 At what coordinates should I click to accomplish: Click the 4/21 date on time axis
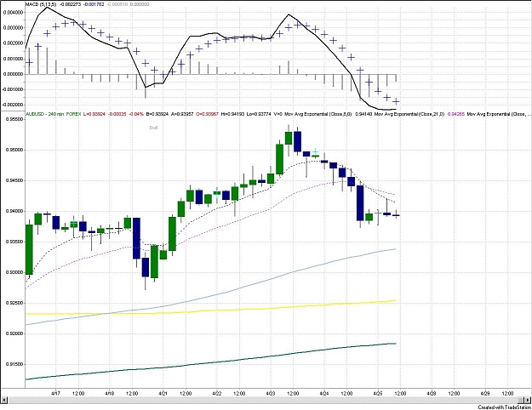click(x=163, y=393)
